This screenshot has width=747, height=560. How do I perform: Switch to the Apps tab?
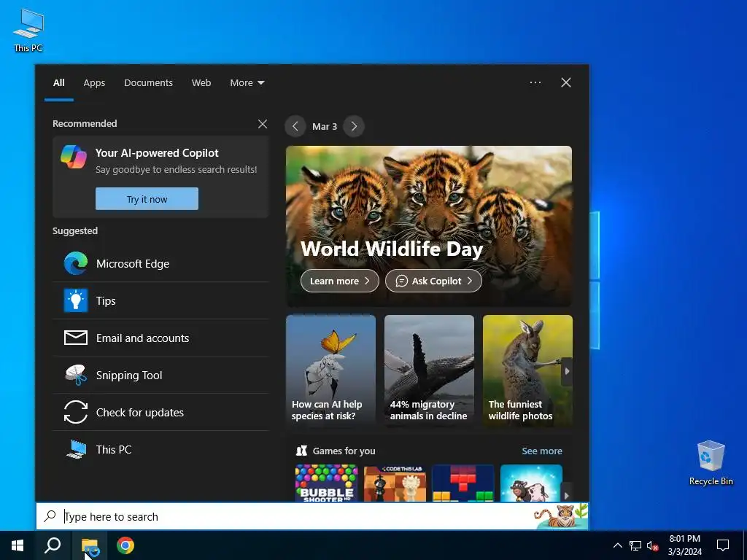pyautogui.click(x=94, y=83)
